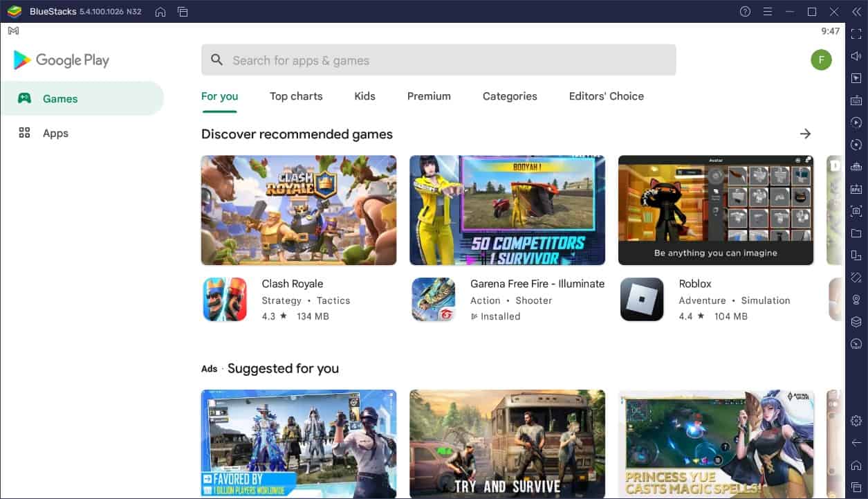Click the 104 MB size text
Image resolution: width=868 pixels, height=499 pixels.
[x=731, y=316]
